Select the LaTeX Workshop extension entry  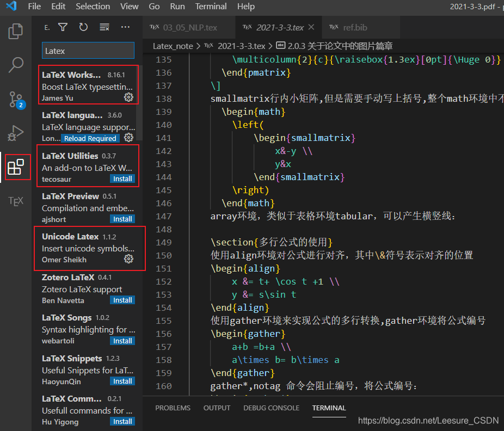tap(88, 85)
